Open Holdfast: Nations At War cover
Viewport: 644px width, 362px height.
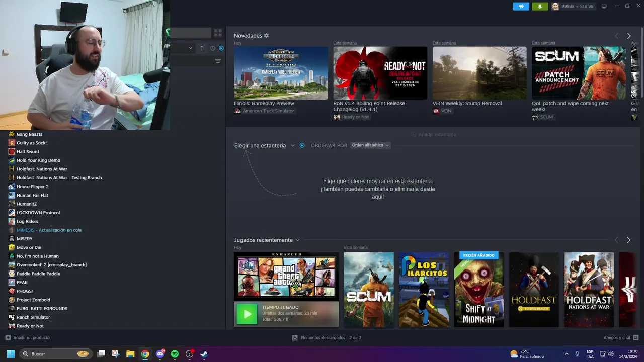coord(589,290)
